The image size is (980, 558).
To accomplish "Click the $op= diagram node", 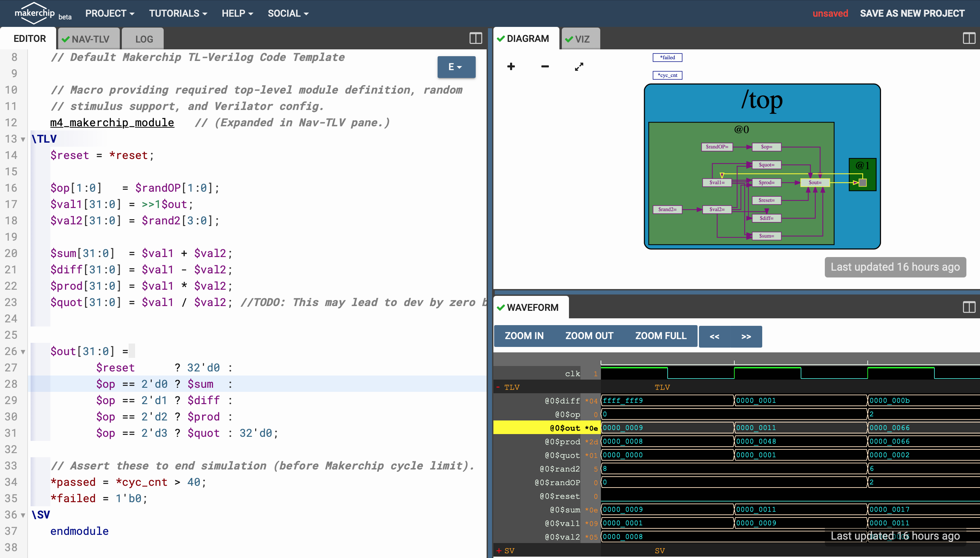I will point(766,147).
